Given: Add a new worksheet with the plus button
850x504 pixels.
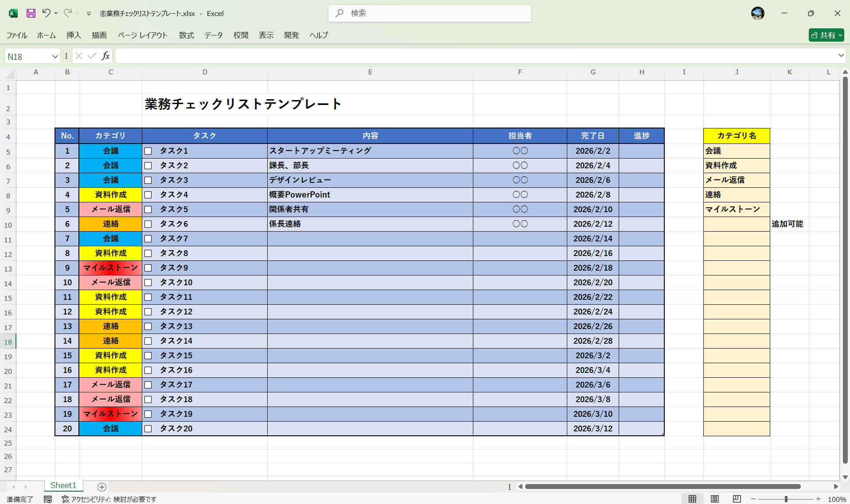Looking at the screenshot, I should (101, 487).
